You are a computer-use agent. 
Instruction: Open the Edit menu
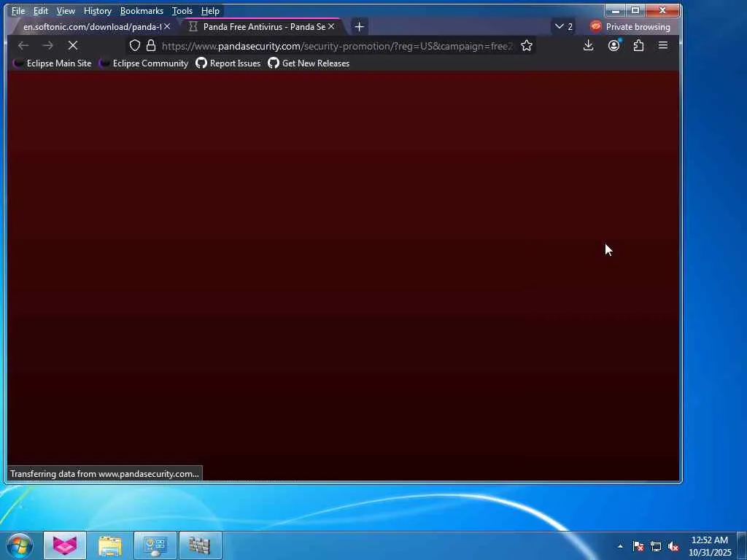41,10
